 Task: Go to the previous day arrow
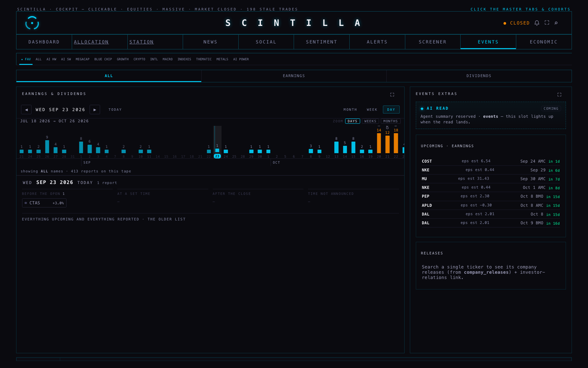(x=26, y=110)
